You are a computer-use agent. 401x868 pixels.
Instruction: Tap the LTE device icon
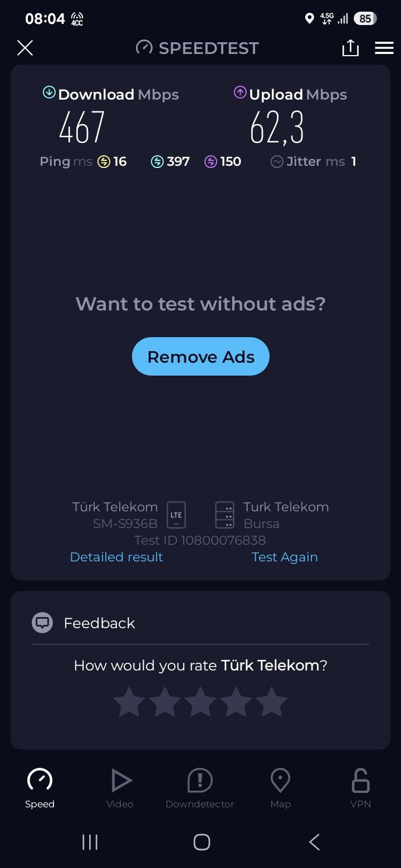[x=176, y=515]
